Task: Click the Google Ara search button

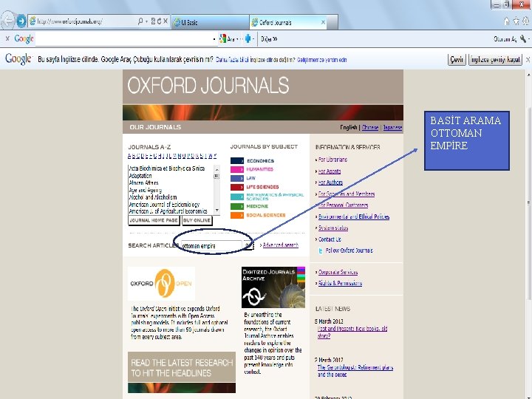Action: tap(228, 39)
